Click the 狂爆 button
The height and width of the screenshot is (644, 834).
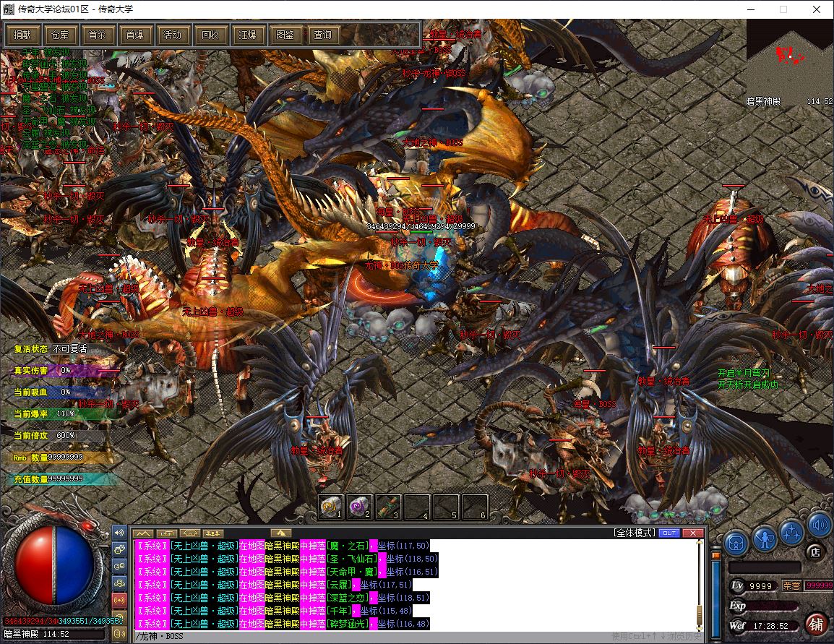coord(247,35)
